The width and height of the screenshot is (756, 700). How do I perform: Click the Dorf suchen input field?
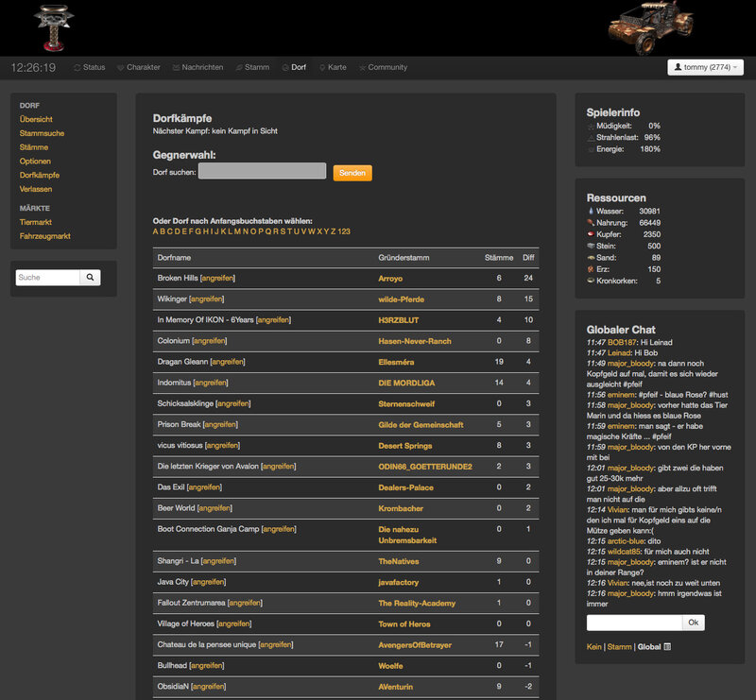pos(262,172)
